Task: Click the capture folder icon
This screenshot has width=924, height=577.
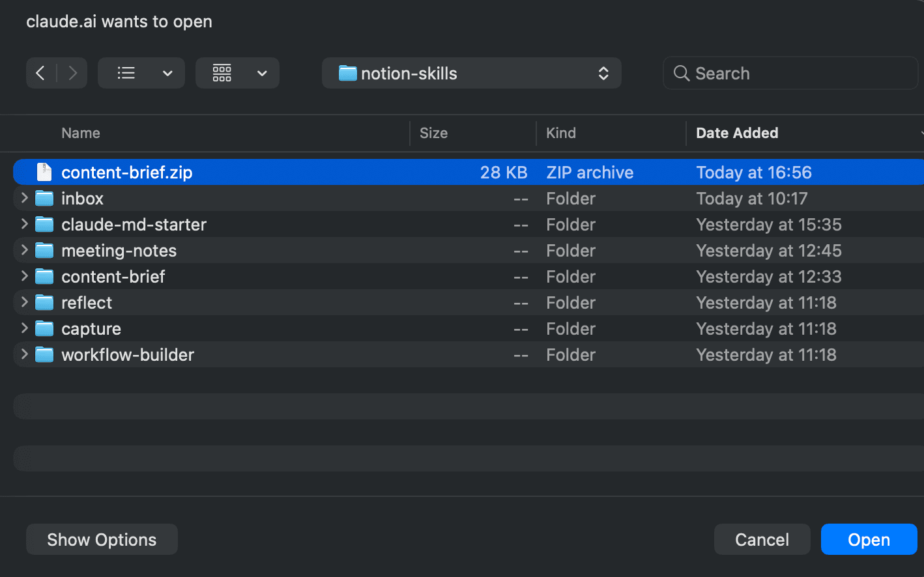Action: click(x=44, y=328)
